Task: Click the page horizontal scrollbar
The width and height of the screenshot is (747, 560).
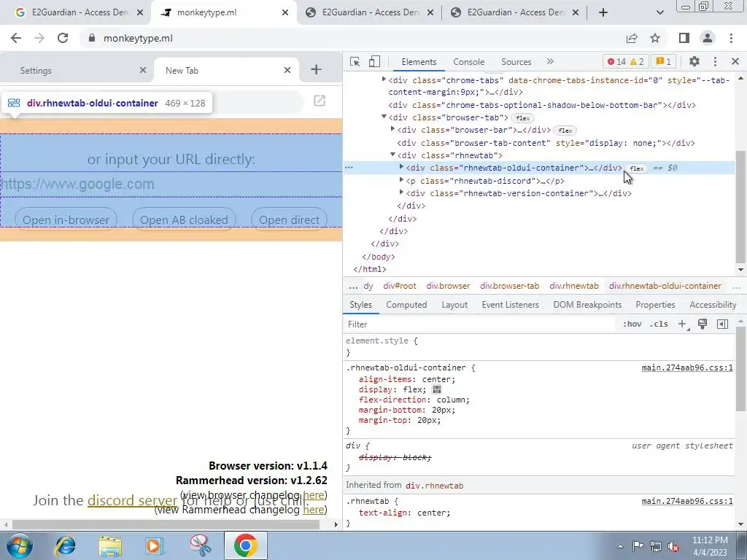Action: click(166, 524)
